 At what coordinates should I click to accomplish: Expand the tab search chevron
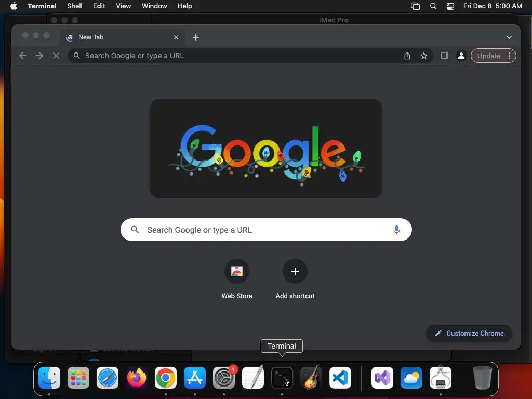tap(509, 37)
